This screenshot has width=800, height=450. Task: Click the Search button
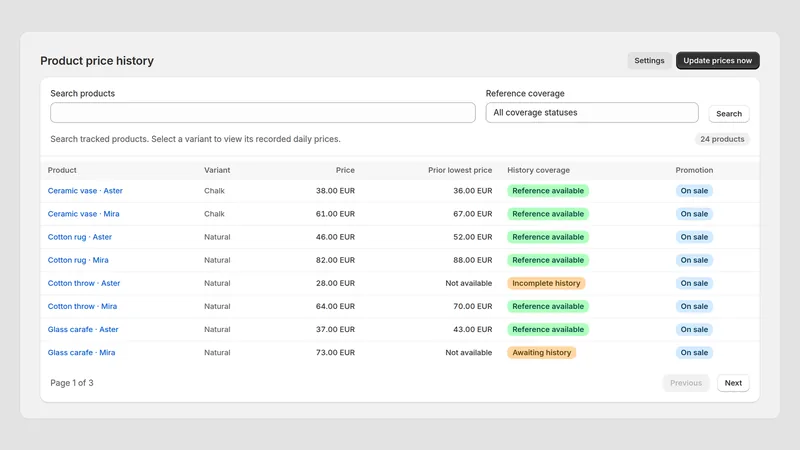729,114
